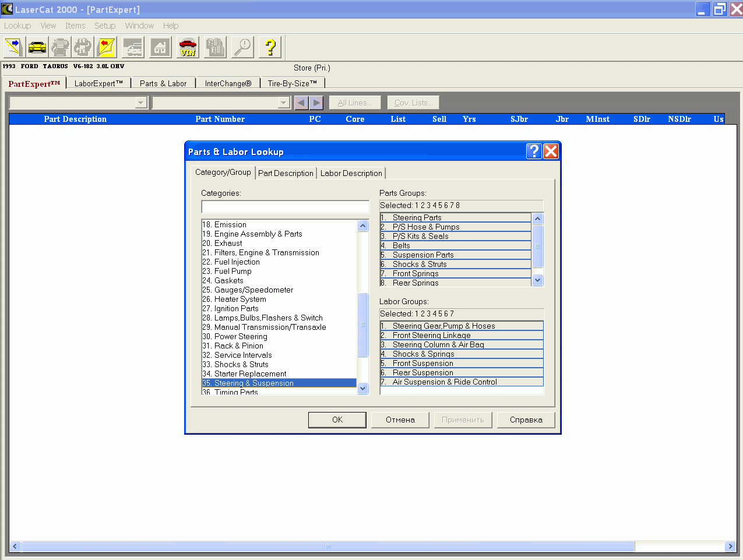Screen dimensions: 743x560
Task: Click the Categories list scroll down arrow
Action: (363, 389)
